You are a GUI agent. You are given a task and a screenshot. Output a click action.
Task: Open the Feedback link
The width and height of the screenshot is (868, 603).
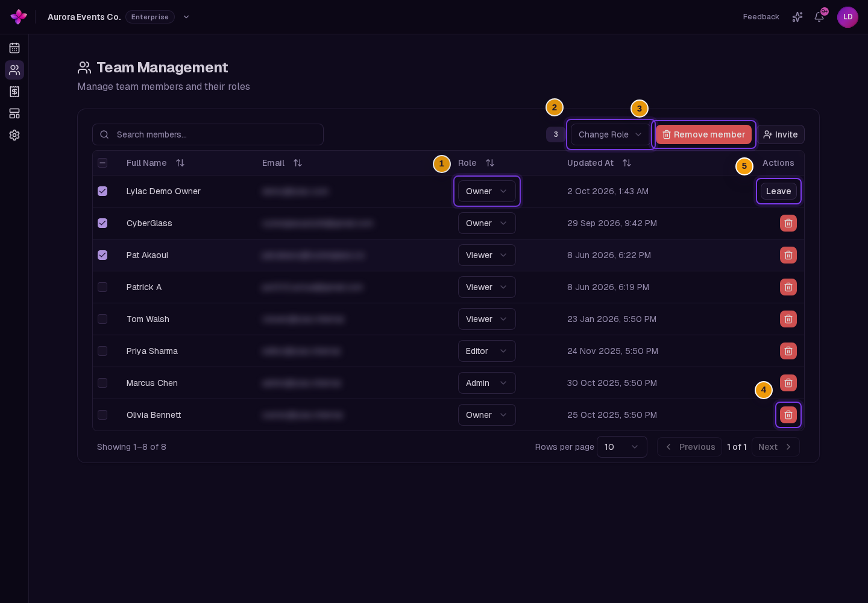coord(761,17)
